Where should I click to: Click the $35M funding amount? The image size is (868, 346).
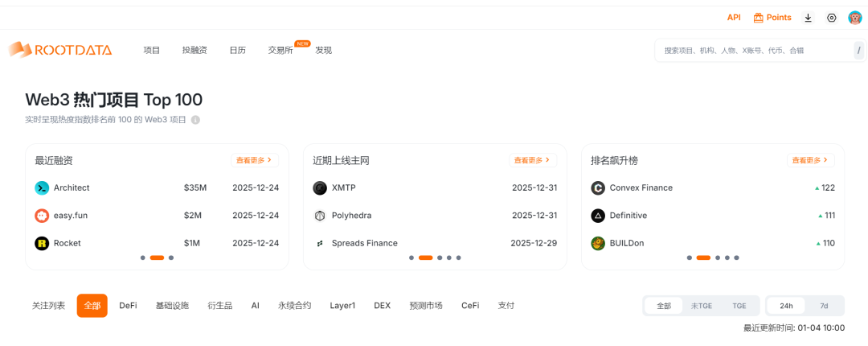coord(195,188)
